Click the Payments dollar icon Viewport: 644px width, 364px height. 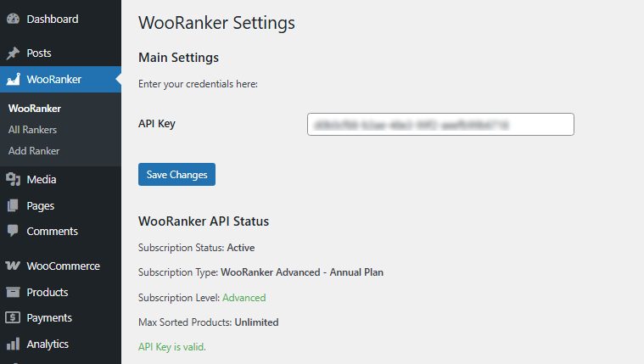pos(13,317)
